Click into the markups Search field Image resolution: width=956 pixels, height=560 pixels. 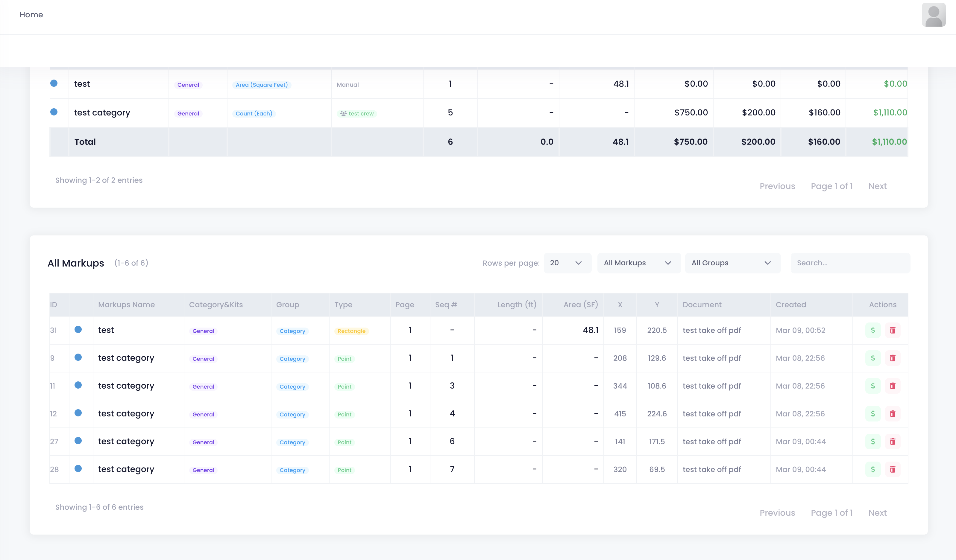pyautogui.click(x=850, y=263)
